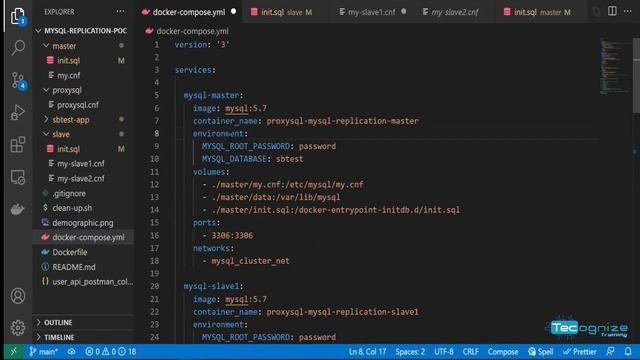
Task: Click mysql_cluster_net text on line 18
Action: point(250,261)
